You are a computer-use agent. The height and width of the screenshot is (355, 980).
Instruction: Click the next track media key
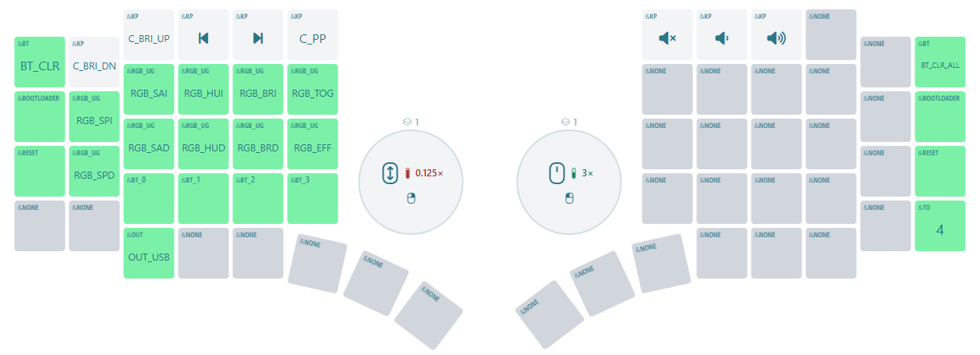pyautogui.click(x=258, y=34)
